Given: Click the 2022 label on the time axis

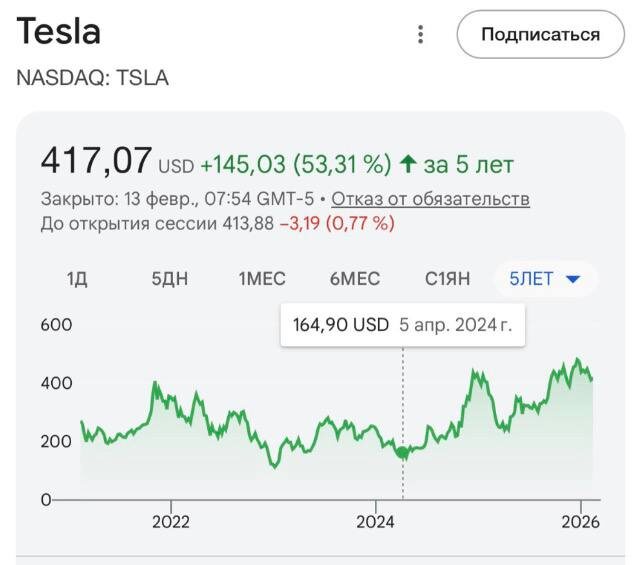Looking at the screenshot, I should coord(171,521).
